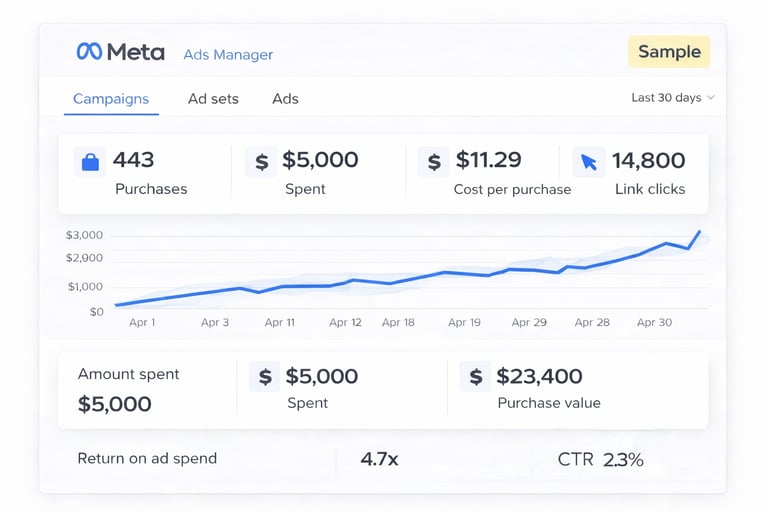Click the peak point of the spend line chart
This screenshot has width=768, height=511.
(x=699, y=232)
